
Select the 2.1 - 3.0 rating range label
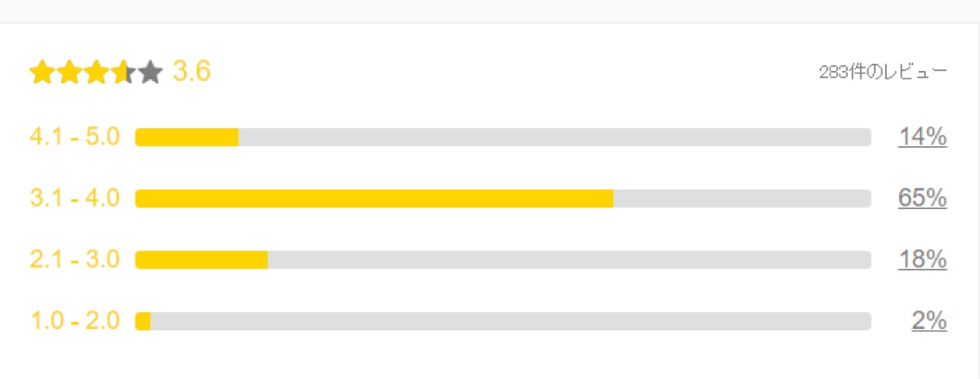74,260
